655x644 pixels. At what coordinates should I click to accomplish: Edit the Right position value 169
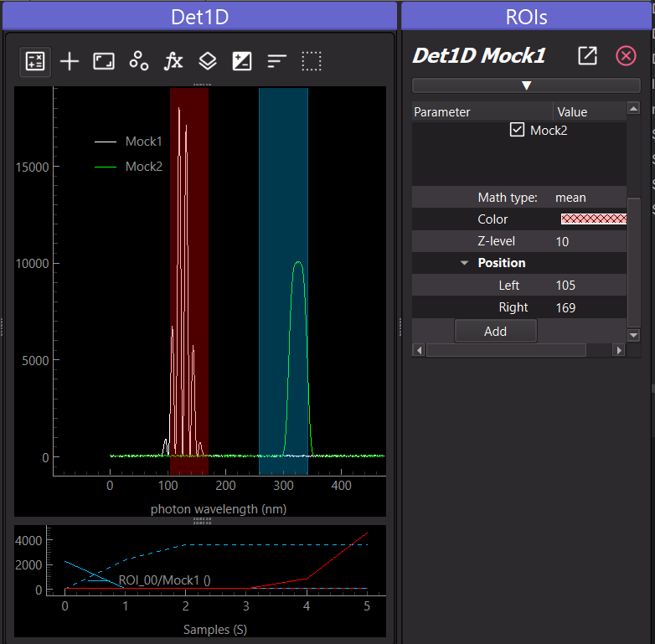[591, 308]
